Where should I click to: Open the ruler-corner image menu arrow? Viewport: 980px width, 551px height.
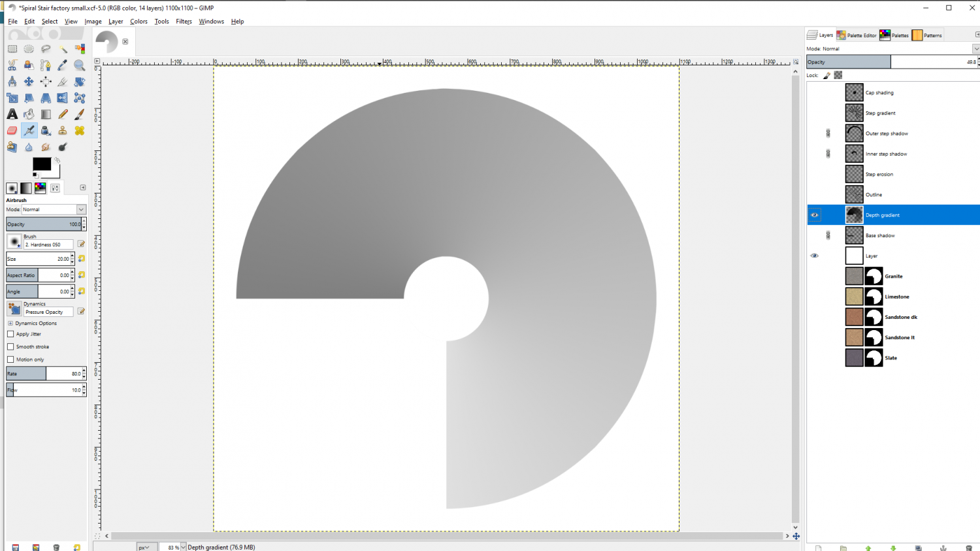pos(97,61)
